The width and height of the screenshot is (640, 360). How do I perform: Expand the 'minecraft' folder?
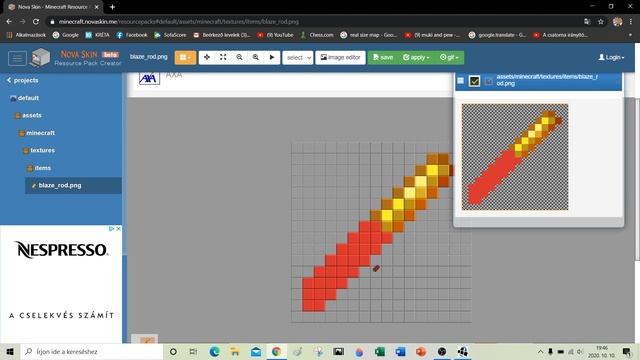tap(36, 133)
